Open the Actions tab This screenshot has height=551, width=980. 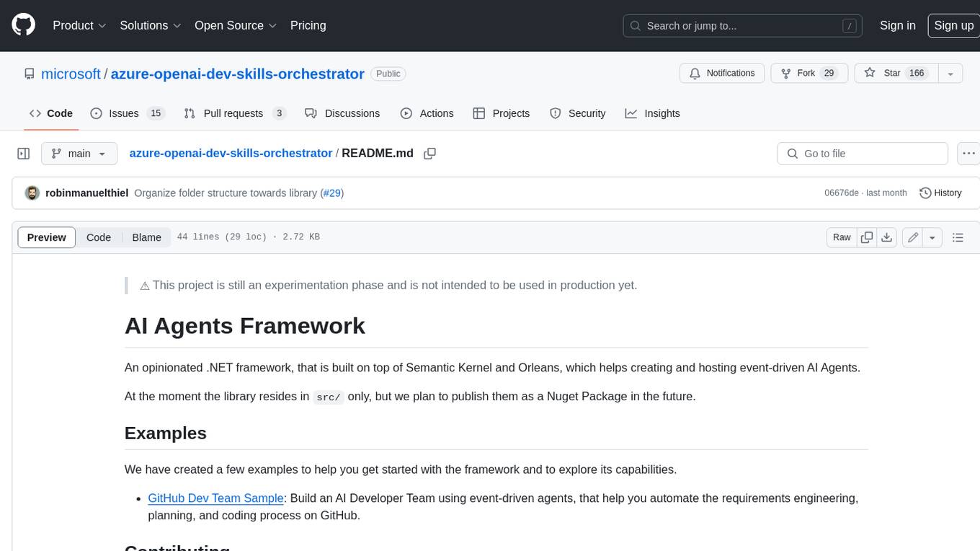[x=427, y=113]
